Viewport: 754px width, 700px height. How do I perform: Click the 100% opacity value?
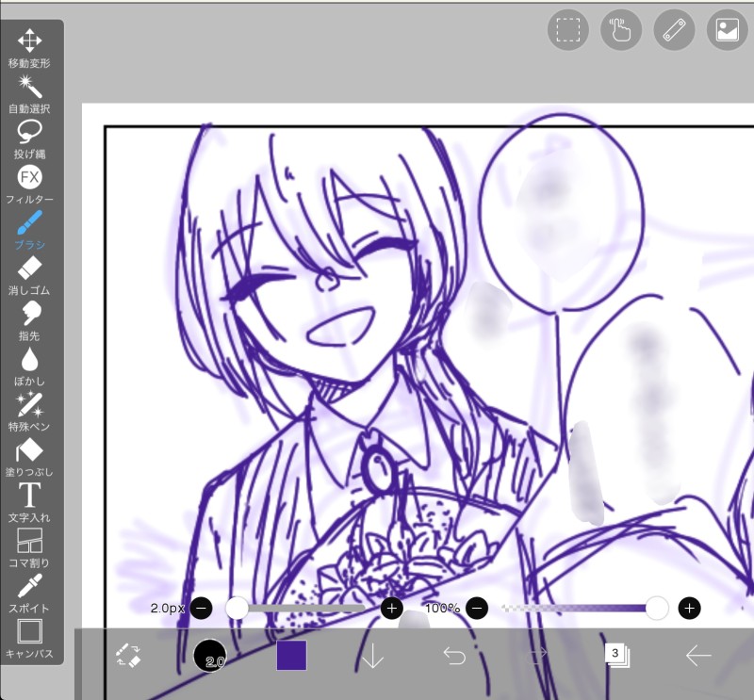click(x=442, y=609)
